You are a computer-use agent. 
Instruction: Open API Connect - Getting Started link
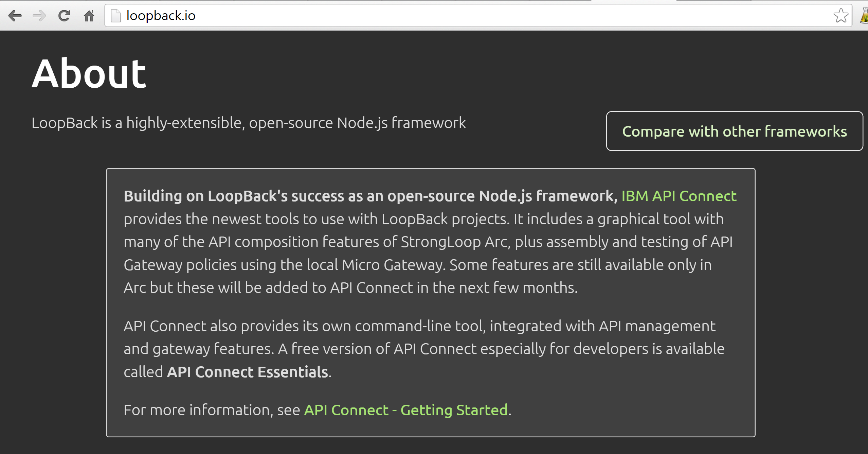coord(406,410)
